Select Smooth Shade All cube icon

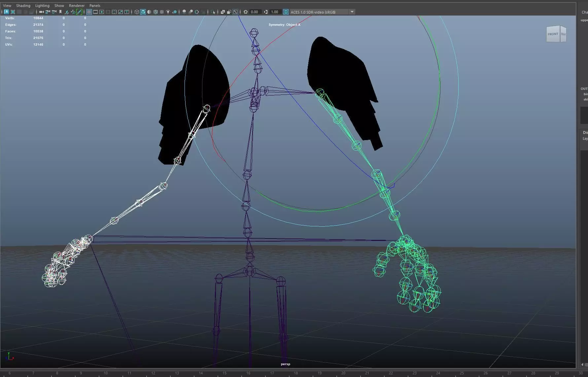coord(143,12)
